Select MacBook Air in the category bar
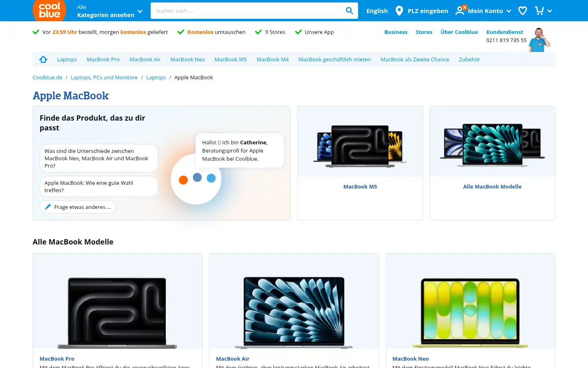The width and height of the screenshot is (588, 368). pyautogui.click(x=145, y=59)
